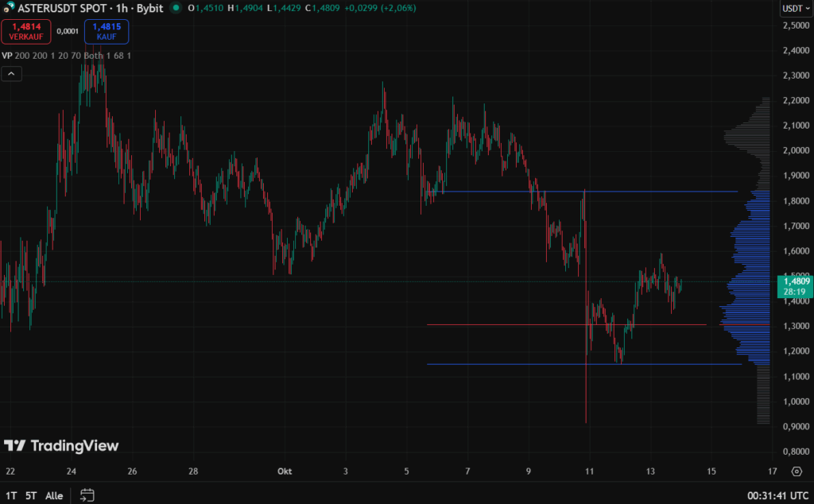
Task: Open the USDT currency dropdown
Action: click(793, 9)
